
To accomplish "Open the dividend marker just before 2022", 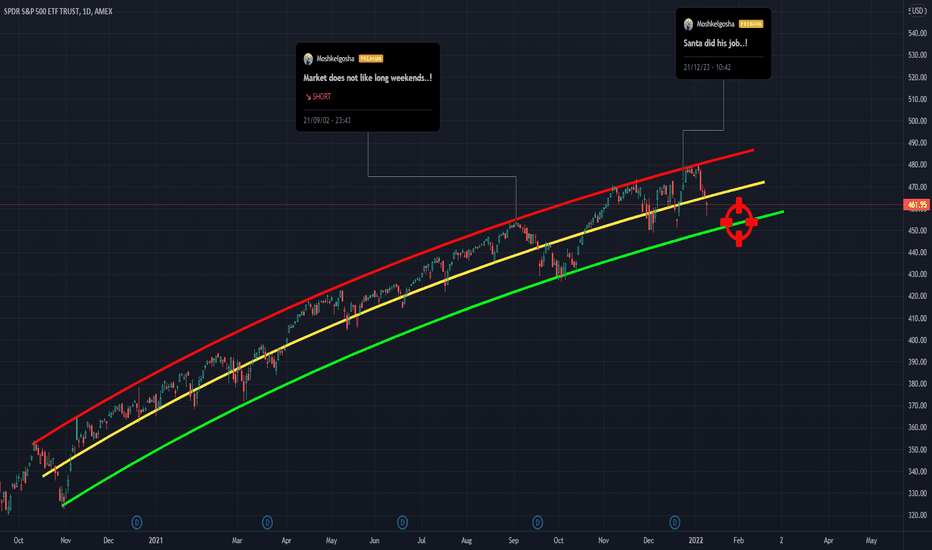I will 675,523.
